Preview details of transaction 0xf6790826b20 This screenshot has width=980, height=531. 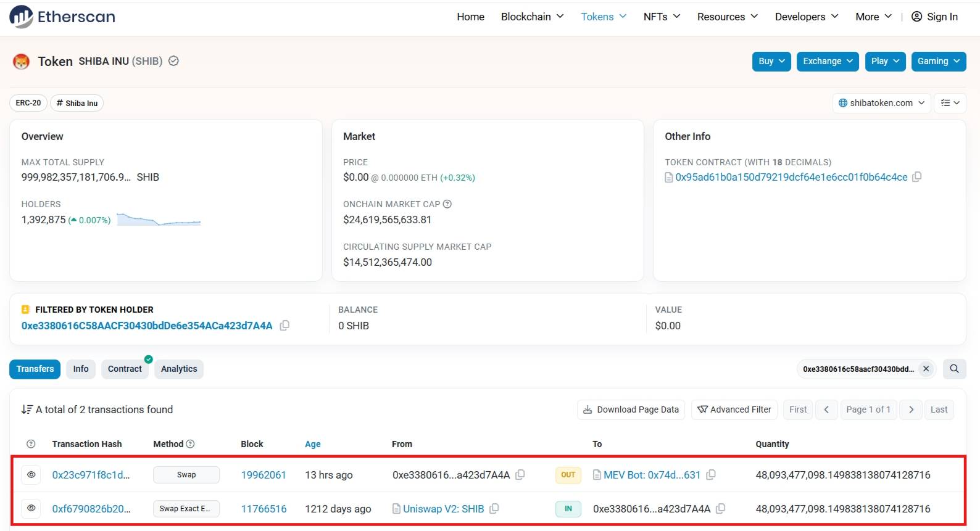click(x=31, y=509)
